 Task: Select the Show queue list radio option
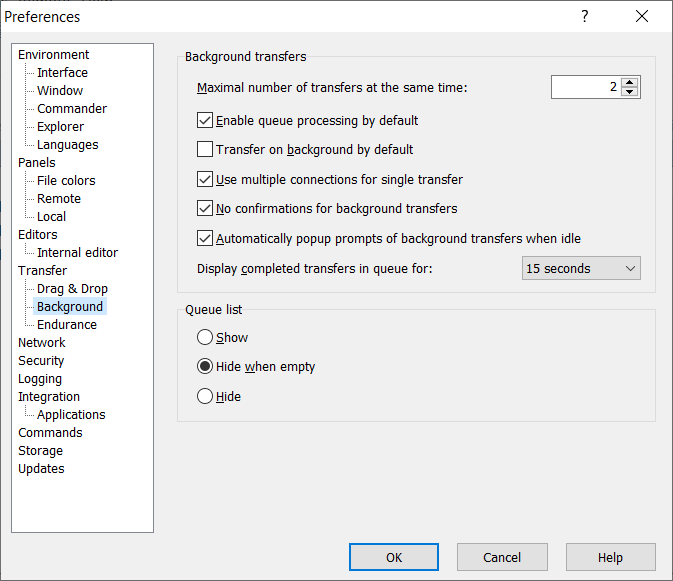(206, 338)
